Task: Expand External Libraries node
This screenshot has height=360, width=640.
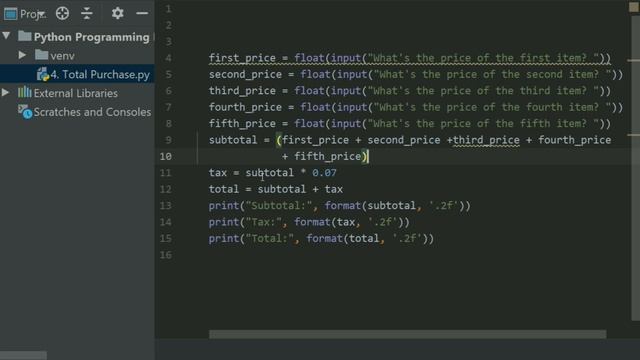Action: (5, 93)
